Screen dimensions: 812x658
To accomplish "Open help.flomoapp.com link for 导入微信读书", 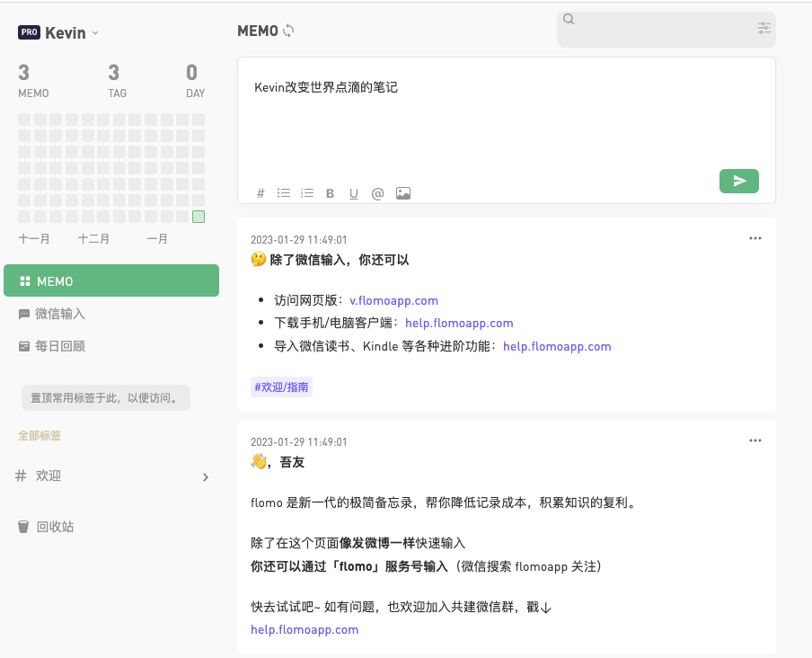I will click(x=557, y=347).
